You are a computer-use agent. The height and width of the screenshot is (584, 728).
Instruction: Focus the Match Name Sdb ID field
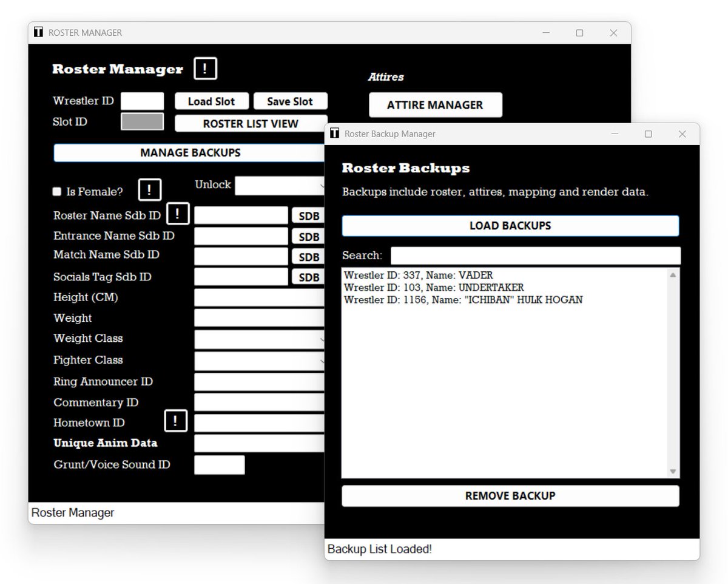(x=241, y=256)
